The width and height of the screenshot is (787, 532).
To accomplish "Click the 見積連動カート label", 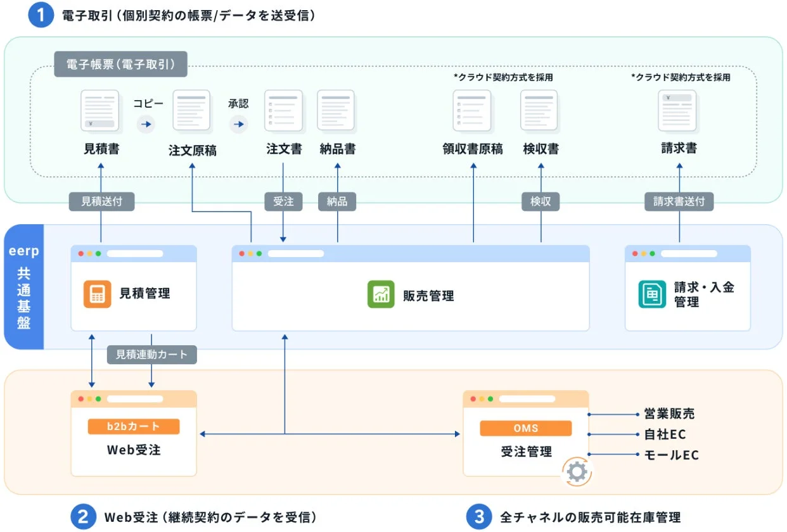I will coord(152,355).
